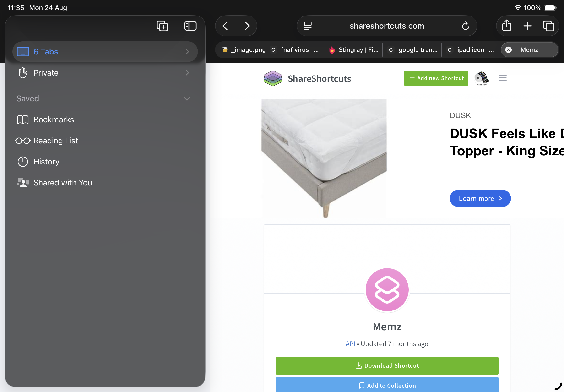
Task: Switch to the Stingray tab
Action: pyautogui.click(x=353, y=50)
